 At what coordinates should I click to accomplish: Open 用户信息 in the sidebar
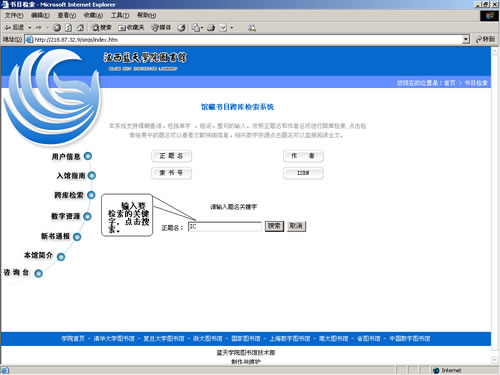point(66,157)
